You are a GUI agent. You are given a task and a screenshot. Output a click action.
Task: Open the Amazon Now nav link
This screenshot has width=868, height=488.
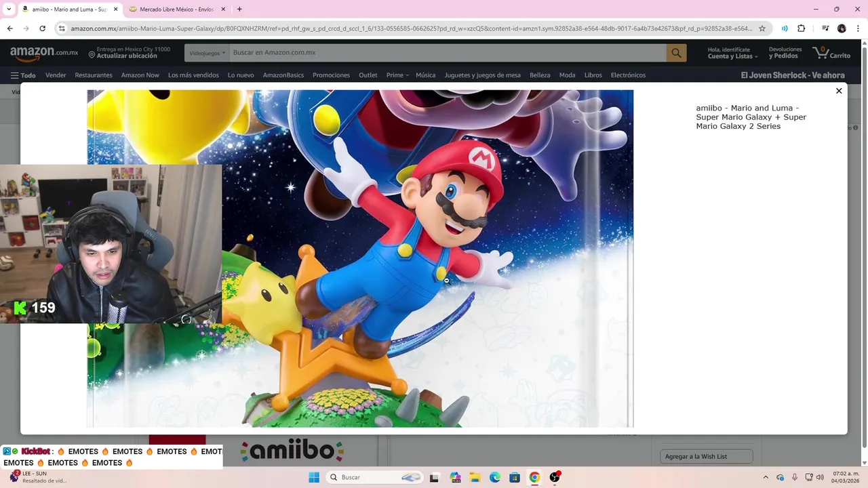click(140, 75)
